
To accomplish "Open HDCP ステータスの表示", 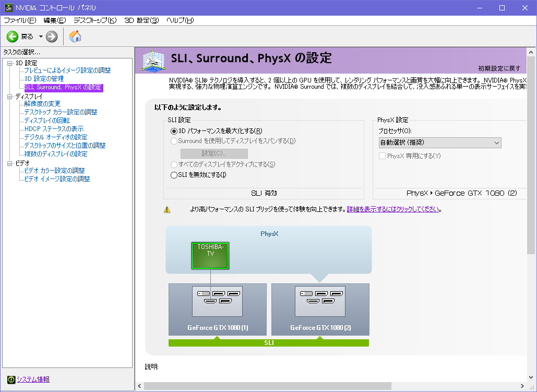I will coord(54,129).
